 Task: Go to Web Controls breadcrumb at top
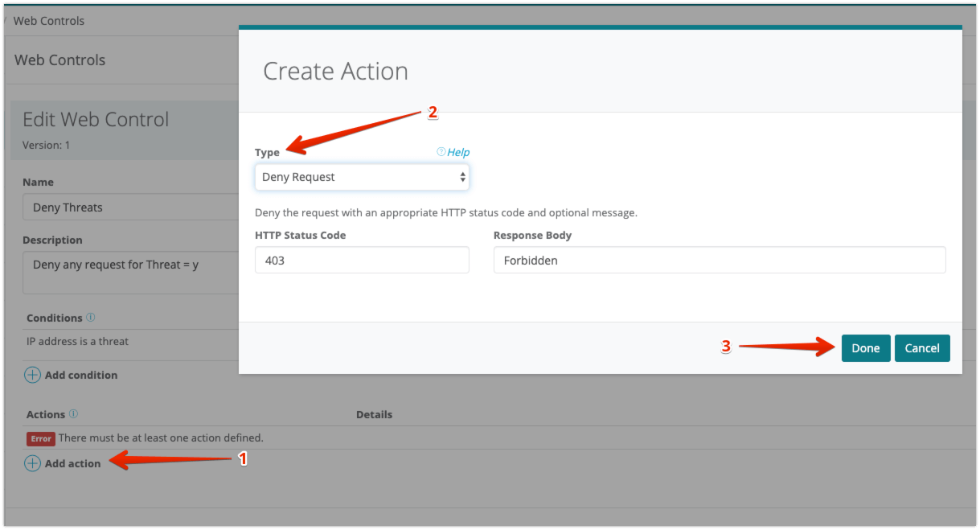[x=48, y=21]
